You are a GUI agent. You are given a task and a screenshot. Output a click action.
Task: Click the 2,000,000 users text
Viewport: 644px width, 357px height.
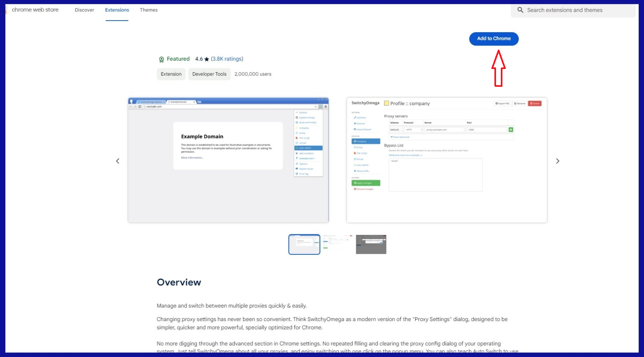point(253,74)
